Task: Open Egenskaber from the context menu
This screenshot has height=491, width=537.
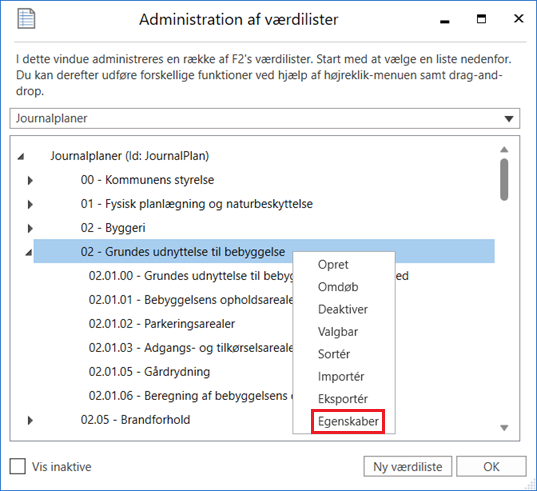Action: point(348,421)
